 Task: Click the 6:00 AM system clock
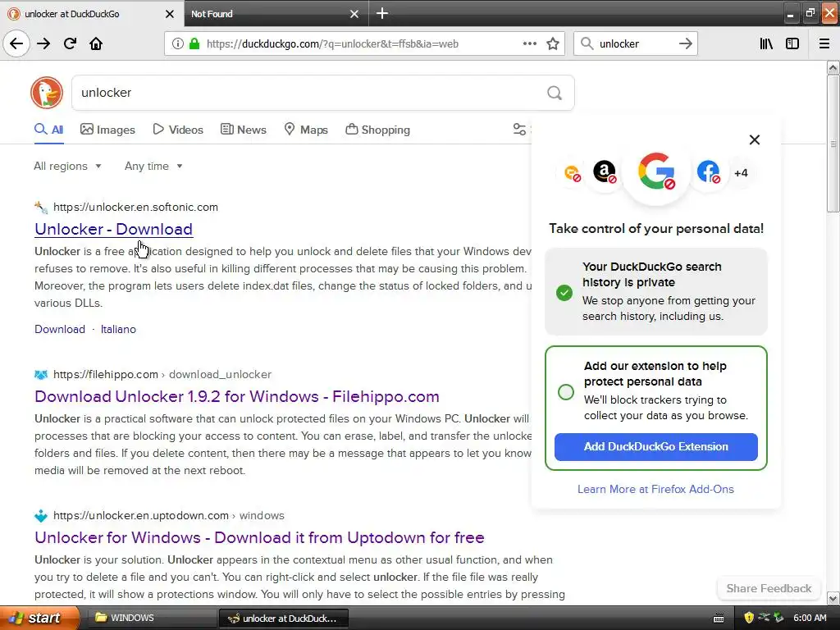810,618
